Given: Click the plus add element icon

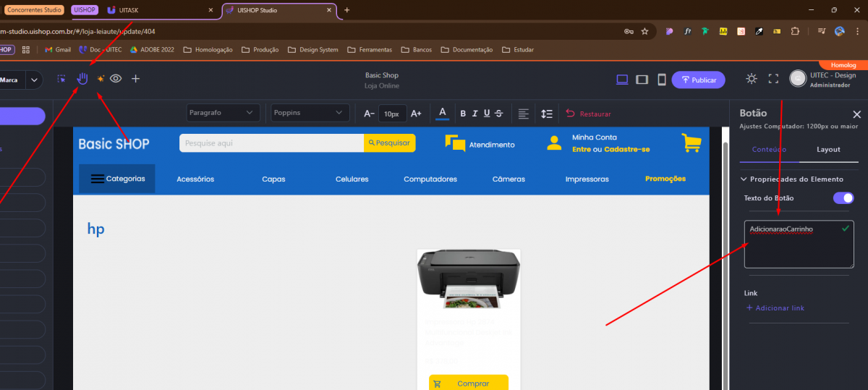Looking at the screenshot, I should (135, 79).
